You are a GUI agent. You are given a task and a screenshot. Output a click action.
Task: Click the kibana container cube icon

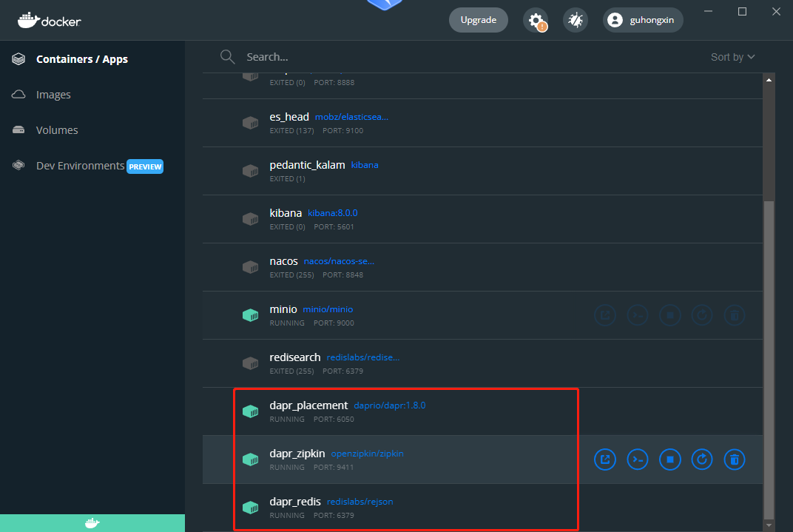coord(250,219)
